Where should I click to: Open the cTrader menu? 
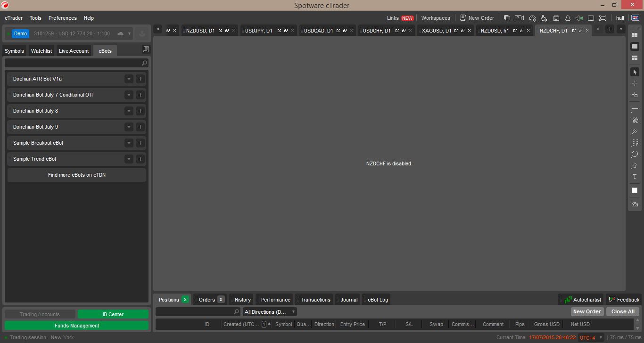[x=14, y=18]
